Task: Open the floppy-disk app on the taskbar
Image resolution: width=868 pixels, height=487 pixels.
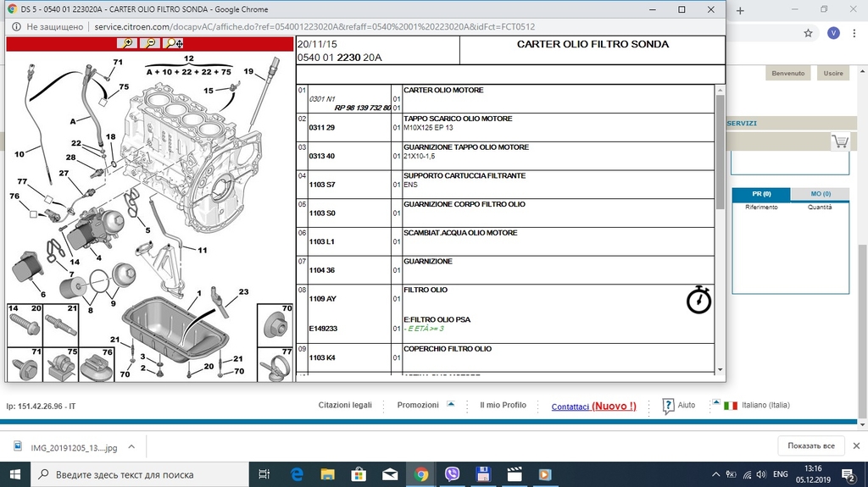Action: [x=483, y=474]
